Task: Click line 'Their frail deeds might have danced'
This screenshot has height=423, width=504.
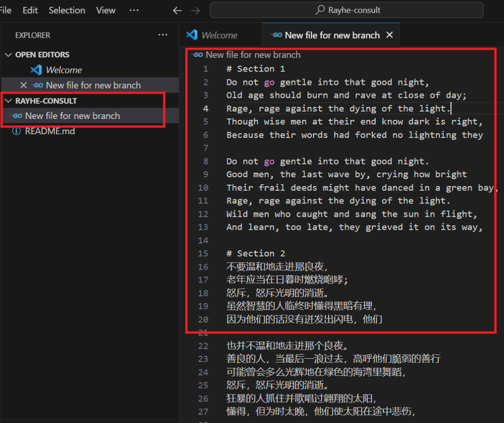Action: click(x=362, y=187)
